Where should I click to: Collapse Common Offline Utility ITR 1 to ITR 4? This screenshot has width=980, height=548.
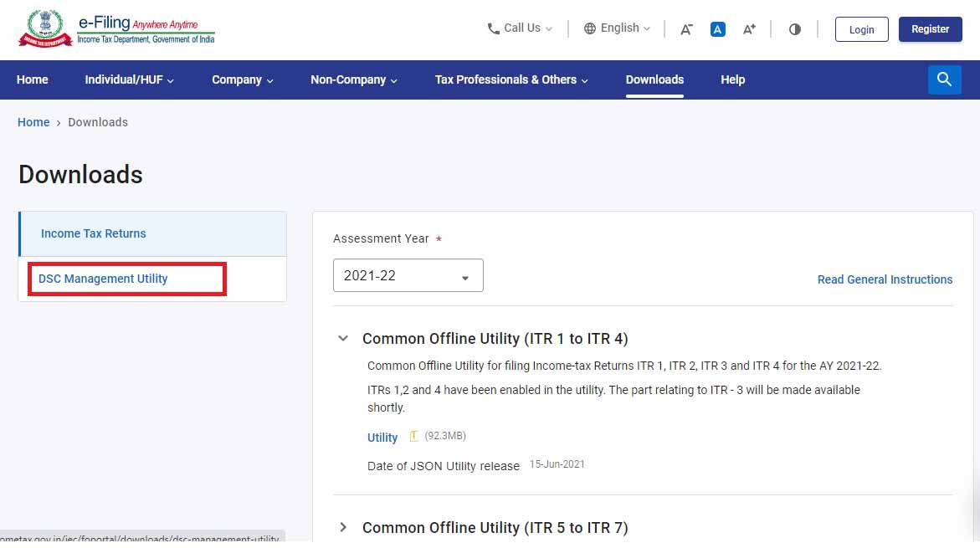342,339
